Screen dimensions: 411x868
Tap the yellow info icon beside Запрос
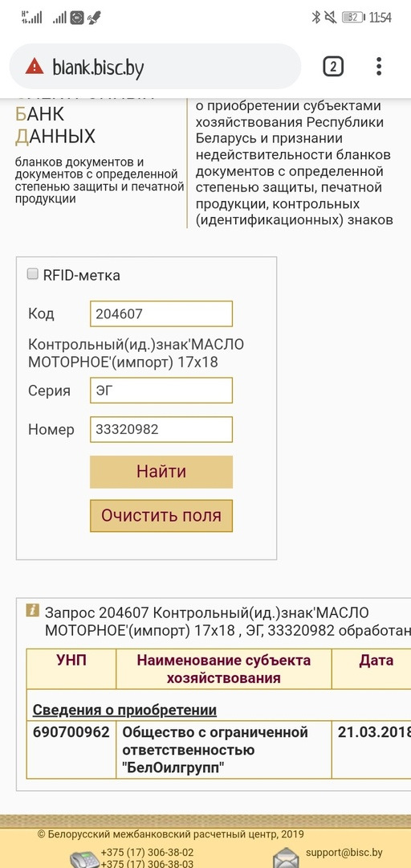[33, 610]
